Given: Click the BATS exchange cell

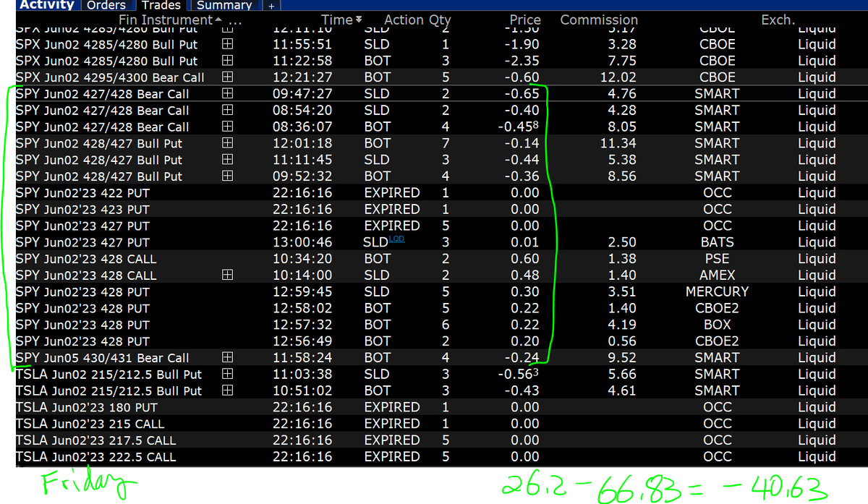Looking at the screenshot, I should (x=717, y=242).
